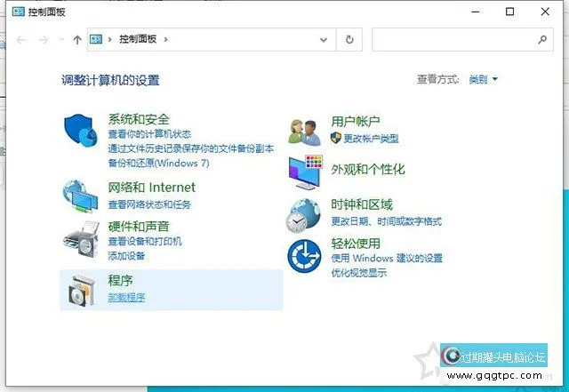Click the UAC shield icon beside 更改帐户类型

click(336, 138)
